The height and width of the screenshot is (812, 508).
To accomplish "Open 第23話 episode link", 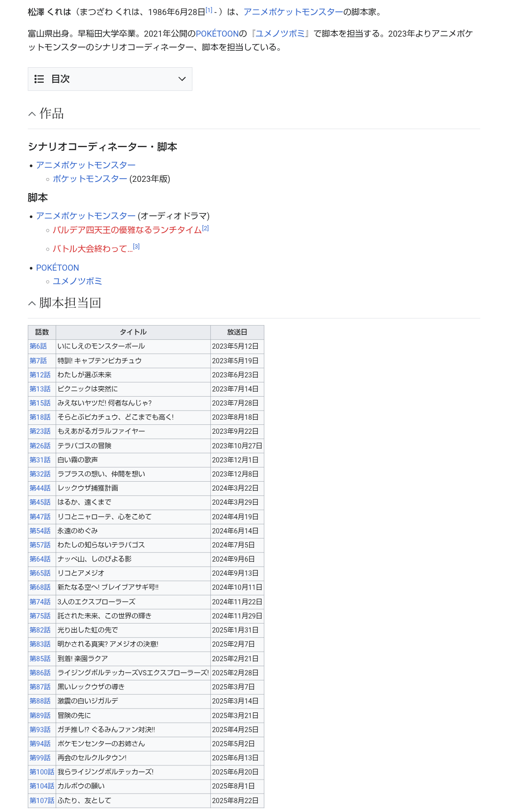I will pyautogui.click(x=40, y=431).
